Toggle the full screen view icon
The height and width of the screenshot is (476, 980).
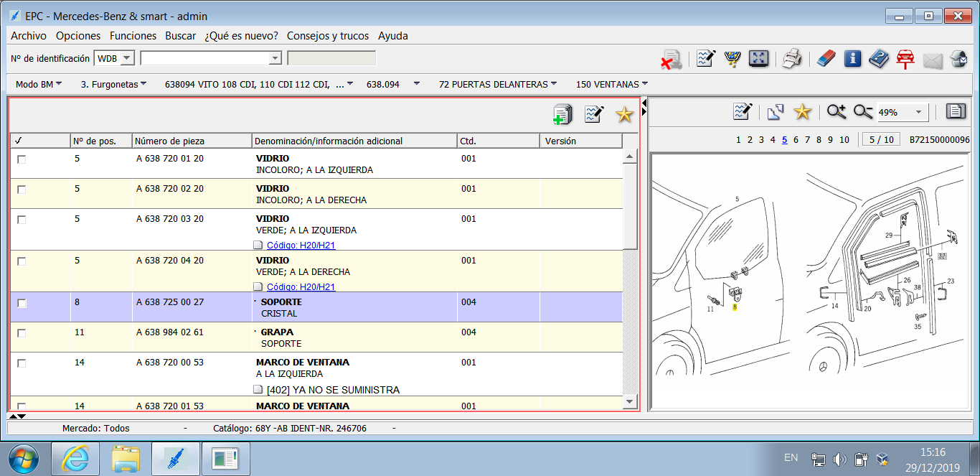[x=759, y=59]
